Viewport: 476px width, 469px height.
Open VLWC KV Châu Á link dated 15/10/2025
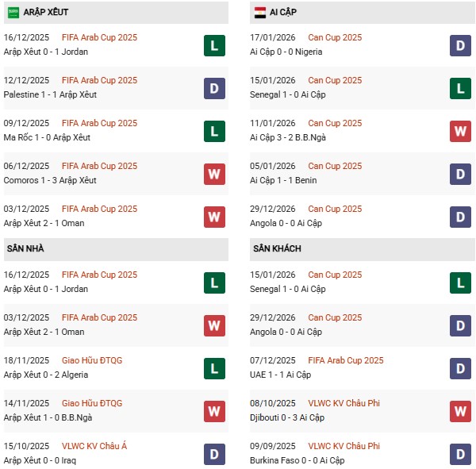(x=94, y=446)
